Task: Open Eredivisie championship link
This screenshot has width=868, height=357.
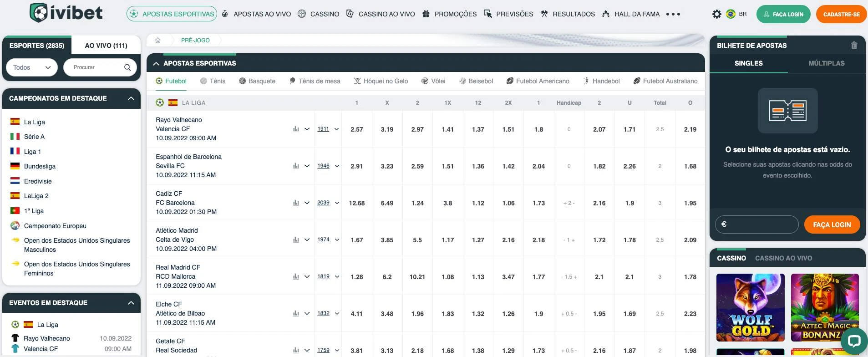Action: [x=38, y=181]
